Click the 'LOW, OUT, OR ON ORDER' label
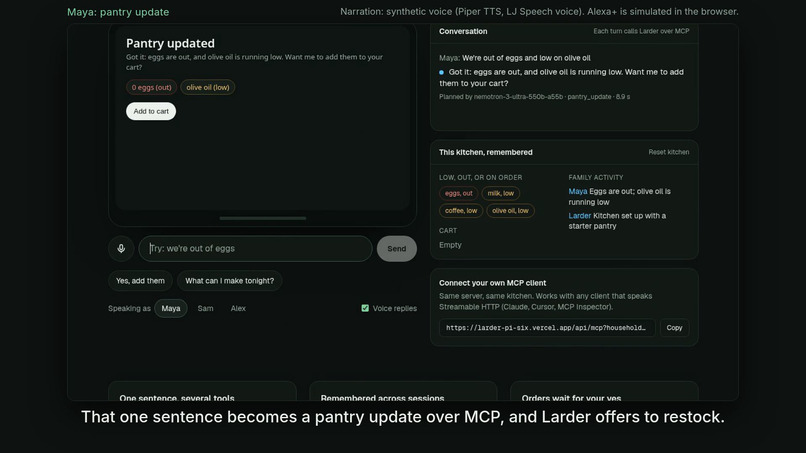Image resolution: width=806 pixels, height=453 pixels. coord(481,177)
